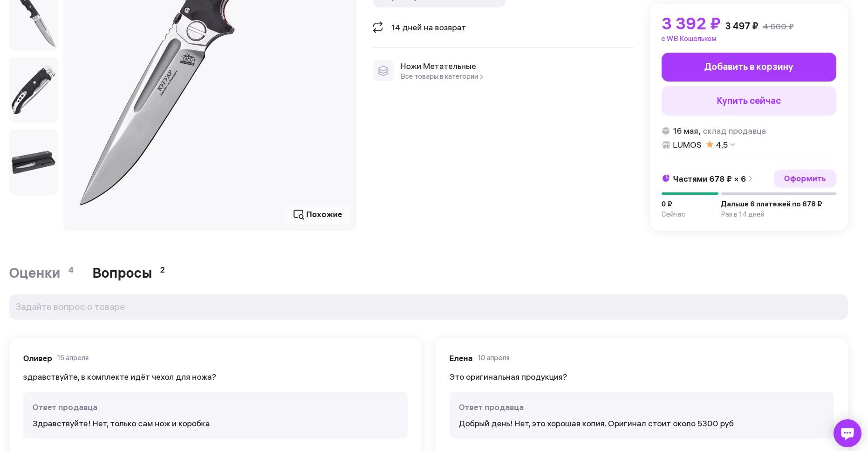The width and height of the screenshot is (868, 451).
Task: Click the Оформить installment button
Action: click(x=805, y=179)
